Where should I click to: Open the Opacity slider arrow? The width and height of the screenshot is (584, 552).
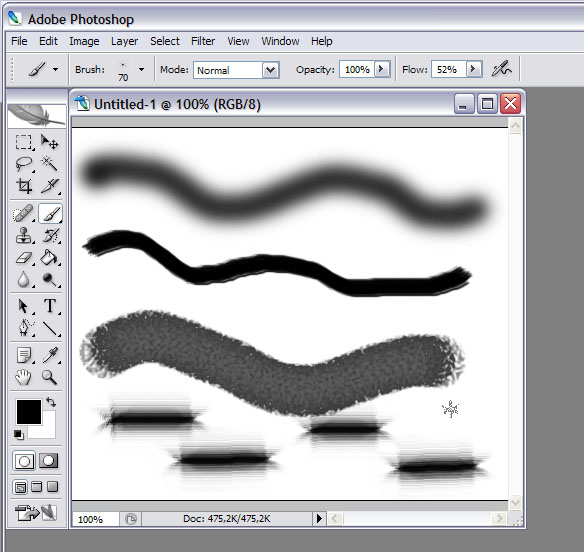point(382,69)
